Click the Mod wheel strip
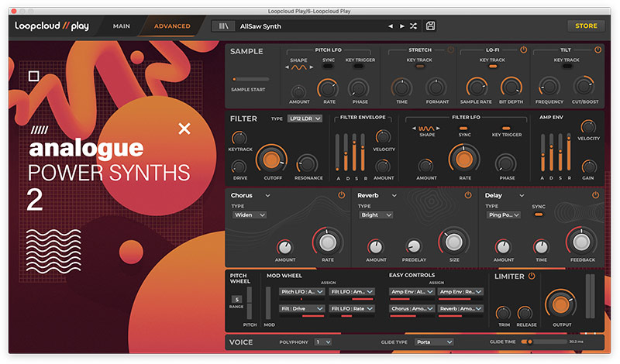This screenshot has width=620, height=364. click(268, 303)
